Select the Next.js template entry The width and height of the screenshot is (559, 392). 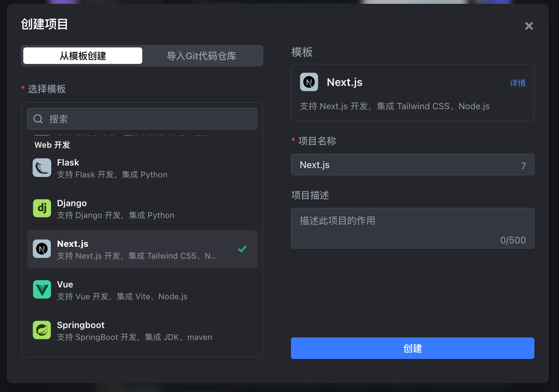[x=127, y=248]
